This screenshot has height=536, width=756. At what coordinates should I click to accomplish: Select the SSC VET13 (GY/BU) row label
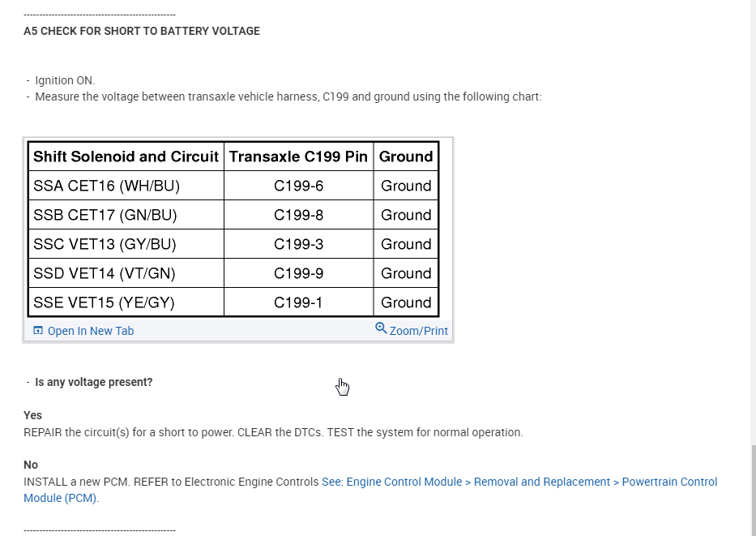pyautogui.click(x=105, y=244)
